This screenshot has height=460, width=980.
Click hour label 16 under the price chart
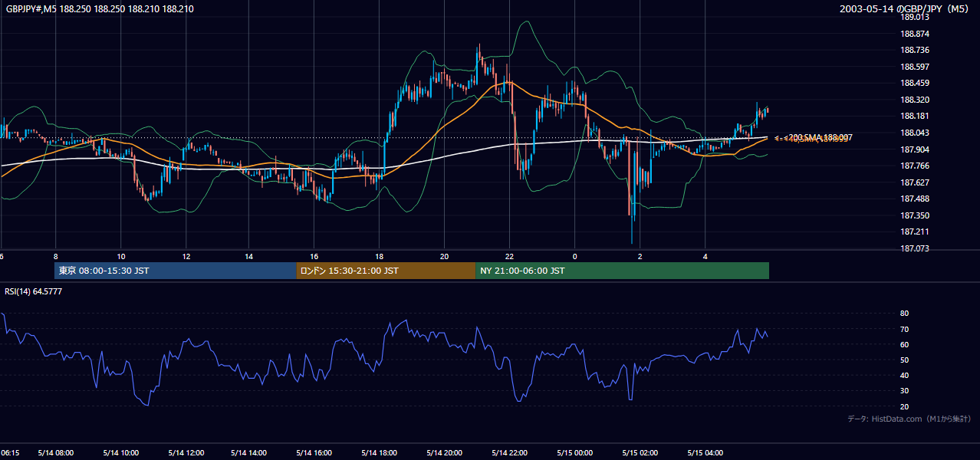314,257
